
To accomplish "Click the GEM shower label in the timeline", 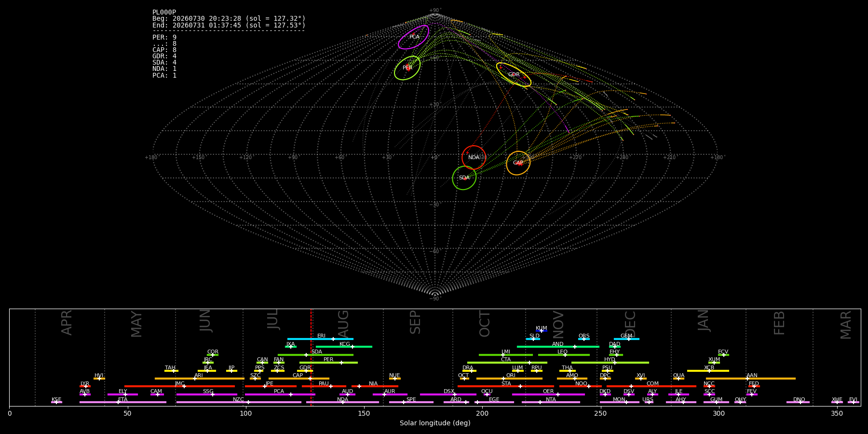I will click(x=626, y=336).
